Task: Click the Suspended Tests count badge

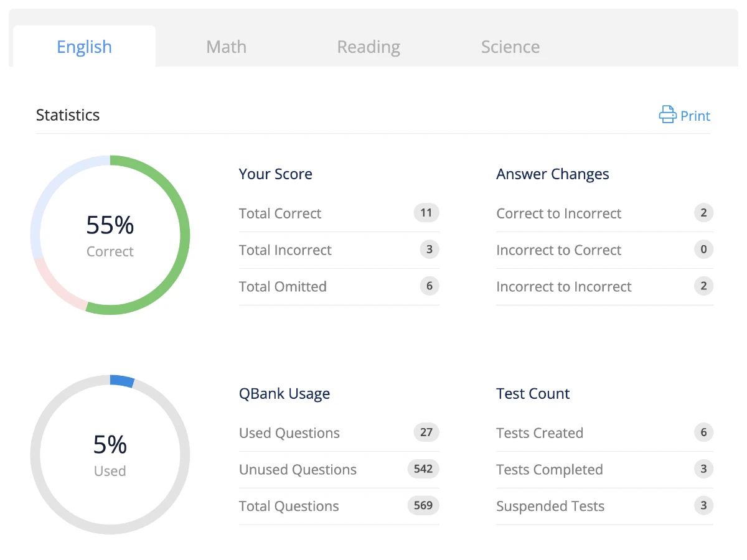Action: click(x=704, y=505)
